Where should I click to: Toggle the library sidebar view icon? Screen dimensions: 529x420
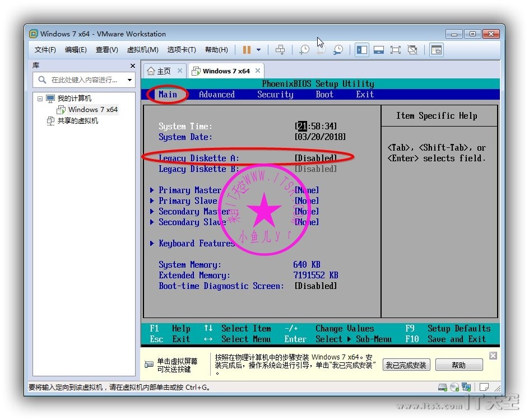tap(362, 50)
